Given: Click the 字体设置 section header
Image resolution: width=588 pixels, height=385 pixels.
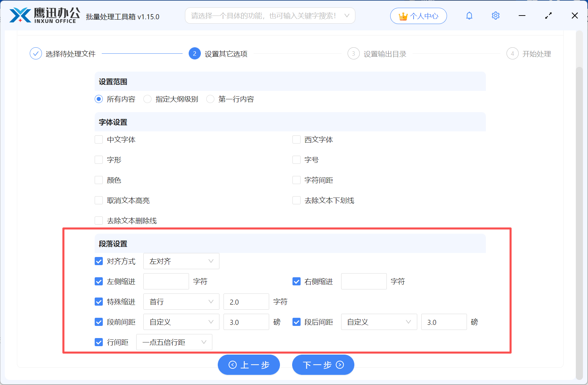Looking at the screenshot, I should pos(290,122).
